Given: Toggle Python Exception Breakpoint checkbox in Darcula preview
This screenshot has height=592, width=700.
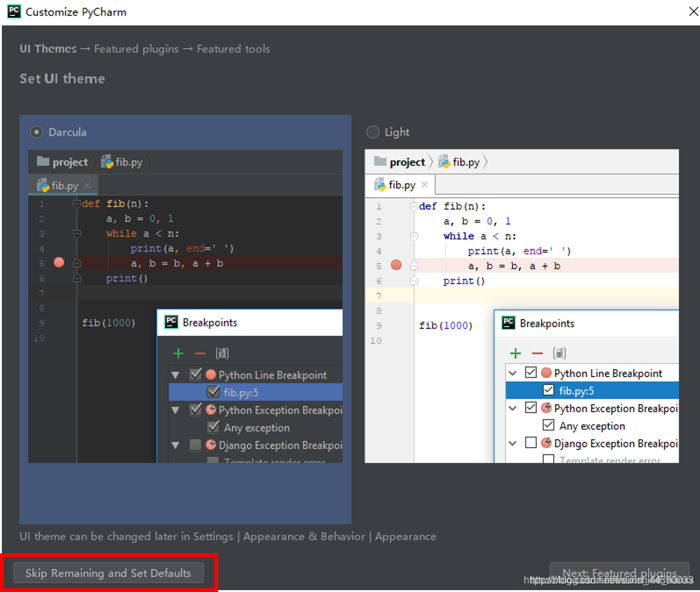Looking at the screenshot, I should coord(196,409).
